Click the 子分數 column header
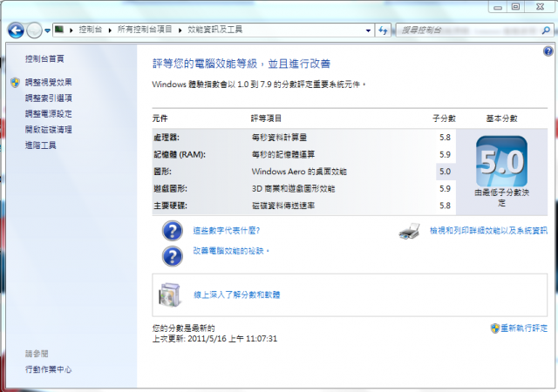Viewport: 558px width, 392px height. pos(444,118)
